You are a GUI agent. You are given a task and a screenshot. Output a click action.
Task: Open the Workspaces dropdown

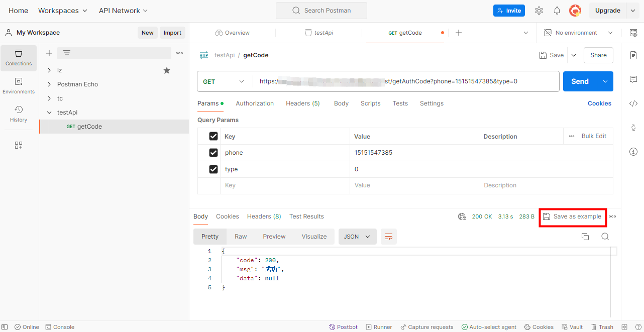tap(63, 11)
